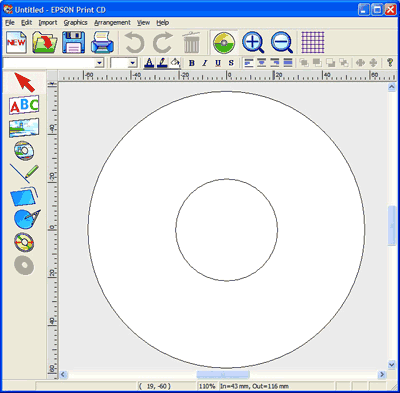The image size is (400, 393).
Task: Save with the floppy disk icon
Action: pos(74,42)
